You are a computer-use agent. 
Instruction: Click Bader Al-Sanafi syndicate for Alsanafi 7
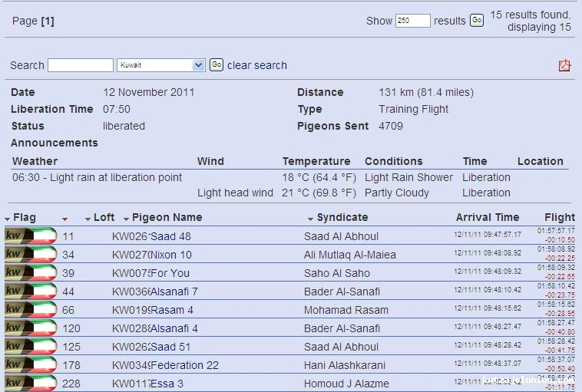342,292
